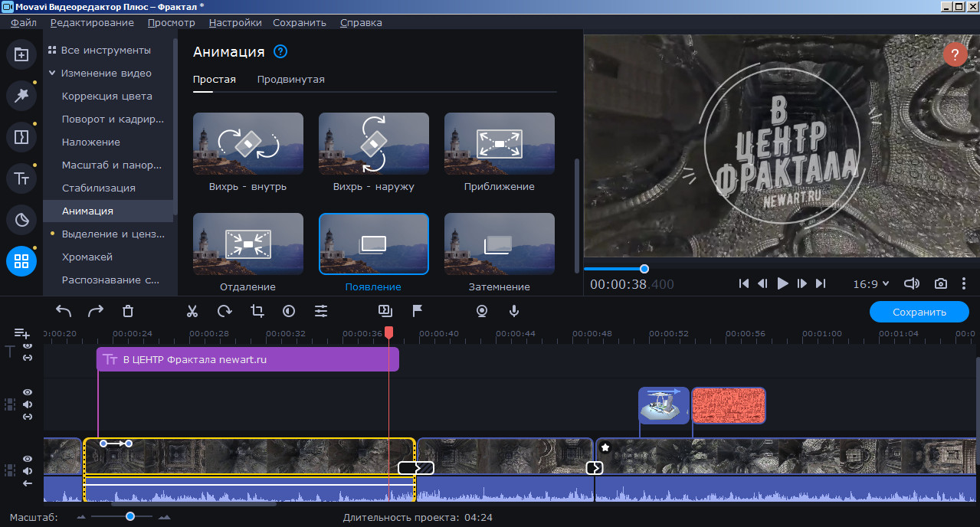Image resolution: width=980 pixels, height=527 pixels.
Task: Start microphone audio recording
Action: [x=514, y=311]
